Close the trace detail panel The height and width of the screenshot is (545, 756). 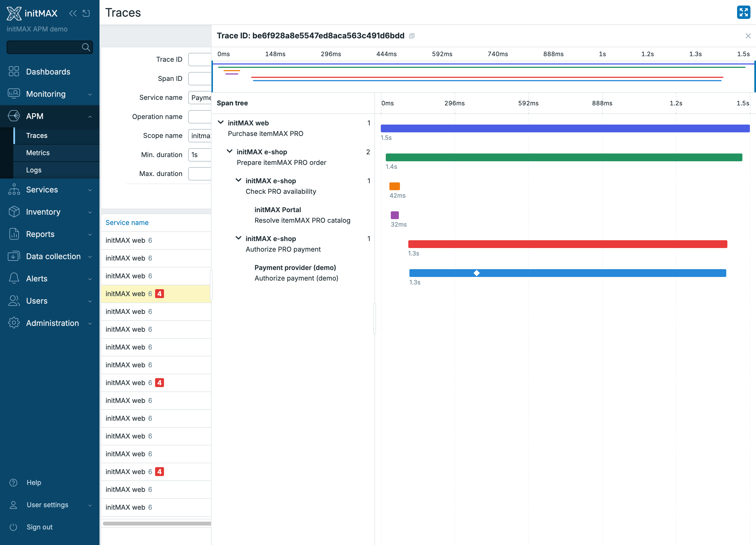coord(748,36)
